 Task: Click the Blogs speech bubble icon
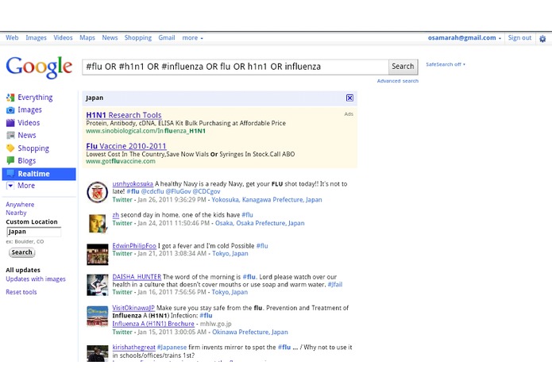click(10, 160)
